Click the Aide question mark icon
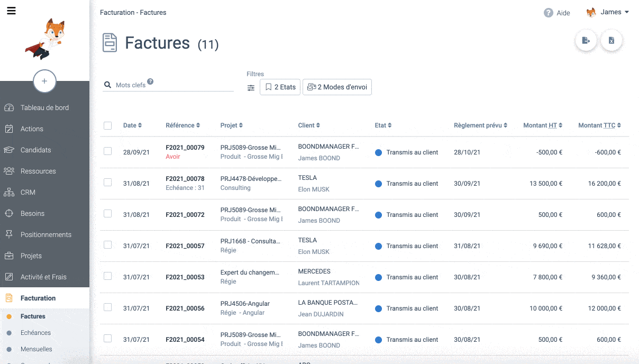 click(x=549, y=13)
